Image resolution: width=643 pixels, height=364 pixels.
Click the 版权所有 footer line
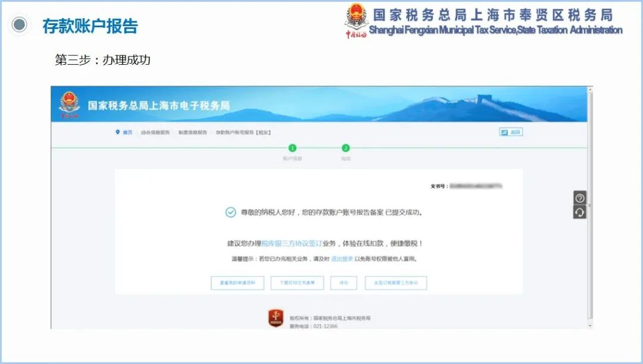click(x=330, y=318)
